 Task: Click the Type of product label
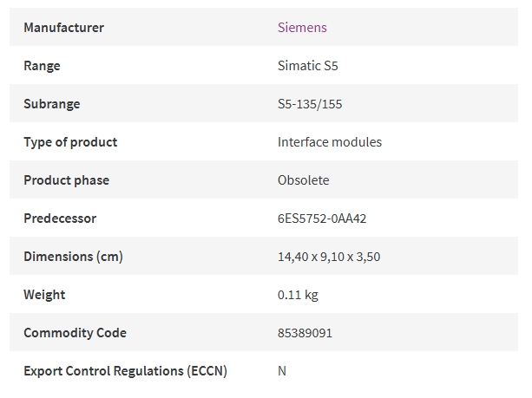click(70, 142)
